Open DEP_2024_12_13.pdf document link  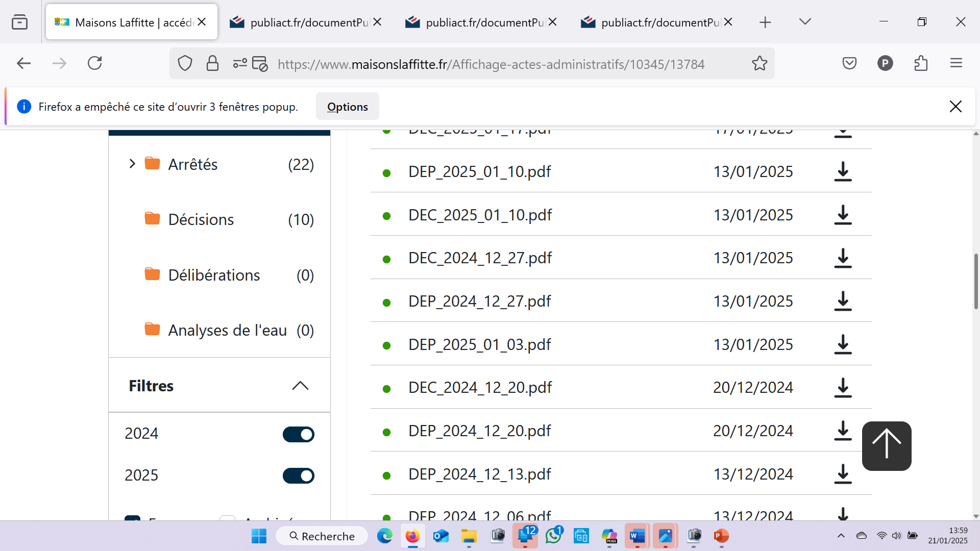479,474
